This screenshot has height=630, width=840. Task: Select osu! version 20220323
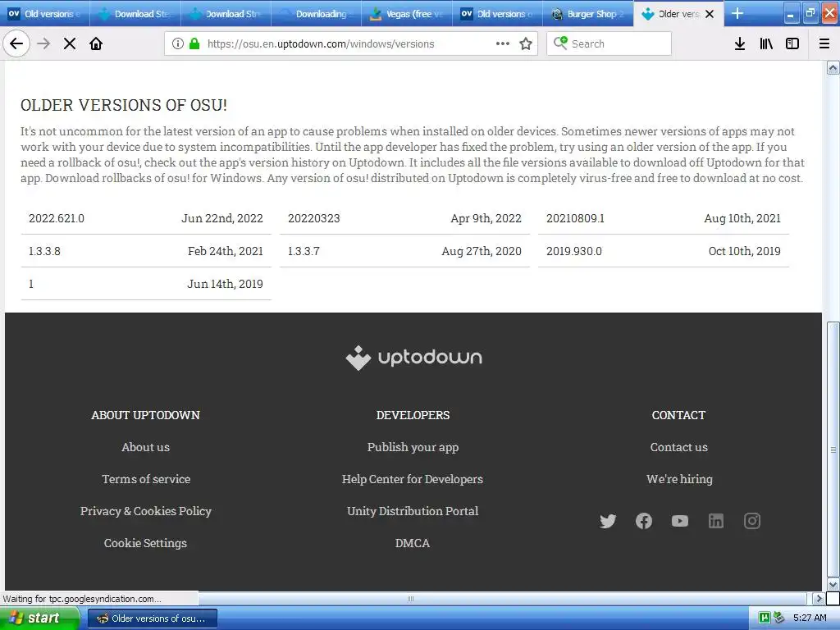click(404, 218)
